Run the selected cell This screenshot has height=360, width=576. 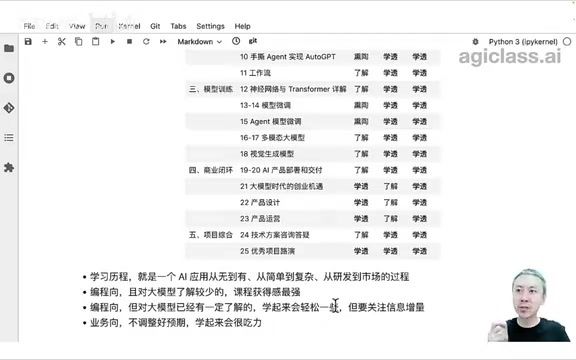pos(112,42)
